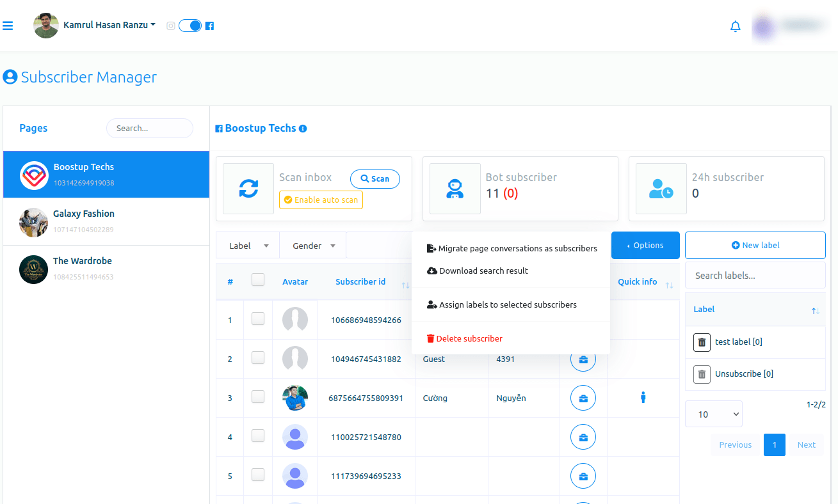Open the hamburger sidebar menu

pos(8,26)
